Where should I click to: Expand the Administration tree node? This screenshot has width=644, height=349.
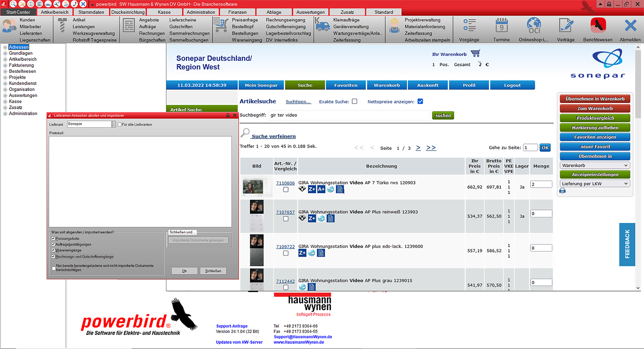5,114
